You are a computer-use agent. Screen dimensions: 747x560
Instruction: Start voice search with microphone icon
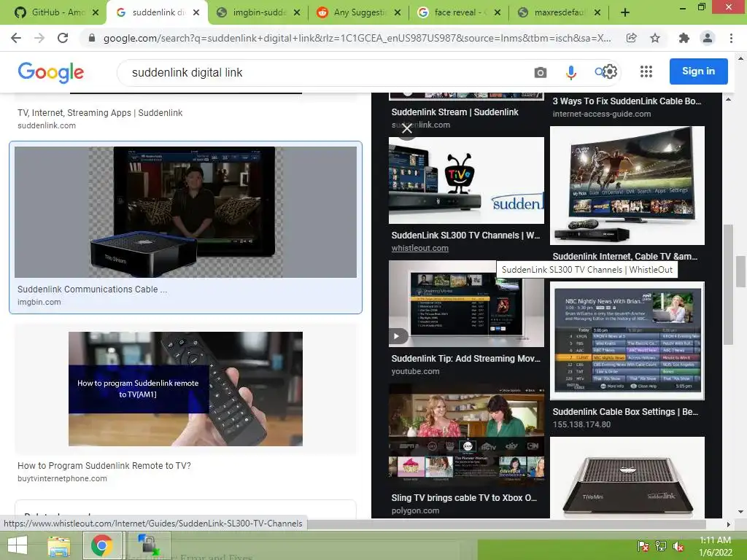(x=570, y=72)
